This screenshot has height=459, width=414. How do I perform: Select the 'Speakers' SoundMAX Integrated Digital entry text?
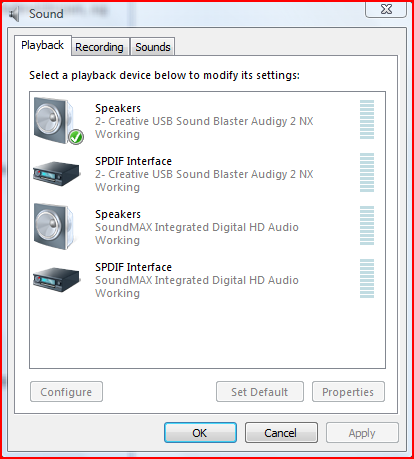(118, 214)
